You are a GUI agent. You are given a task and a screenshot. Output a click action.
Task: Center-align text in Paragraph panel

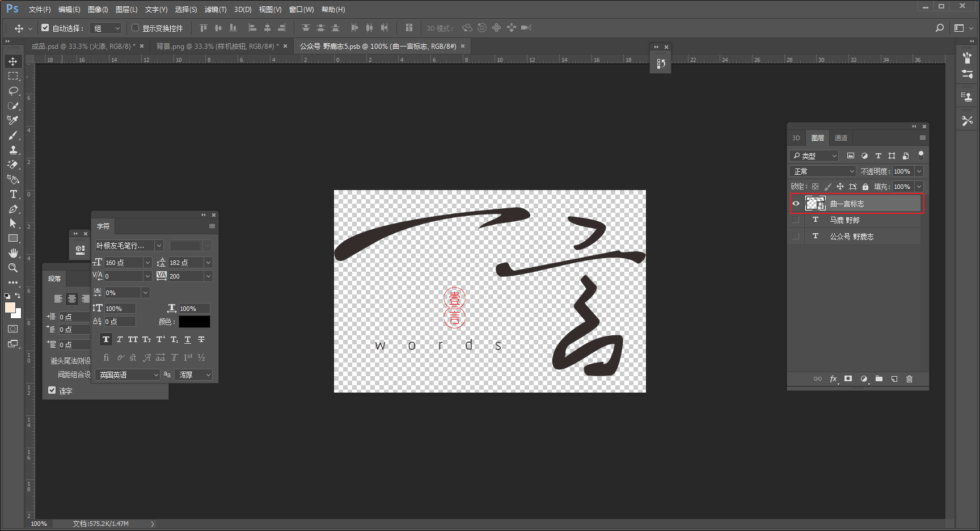(x=72, y=299)
